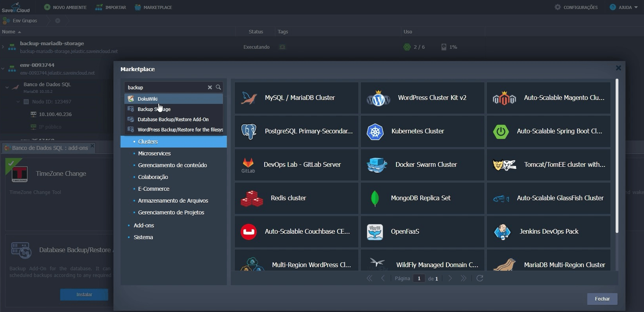Choose Database Backup/Restore Add-On suggestion
The width and height of the screenshot is (644, 312).
[174, 119]
